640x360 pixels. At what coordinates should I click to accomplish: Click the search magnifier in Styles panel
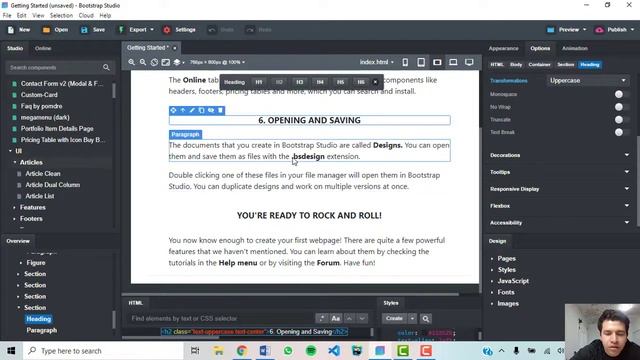click(x=426, y=319)
